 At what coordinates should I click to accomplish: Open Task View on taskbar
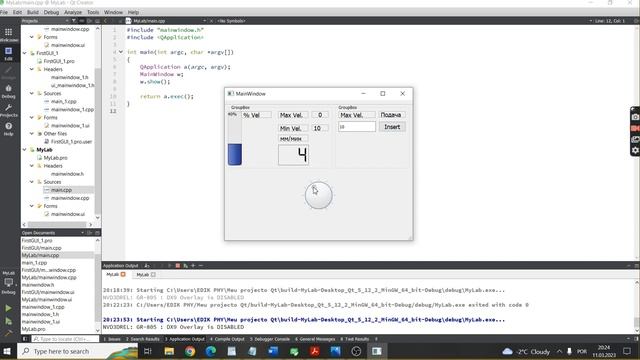(148, 351)
